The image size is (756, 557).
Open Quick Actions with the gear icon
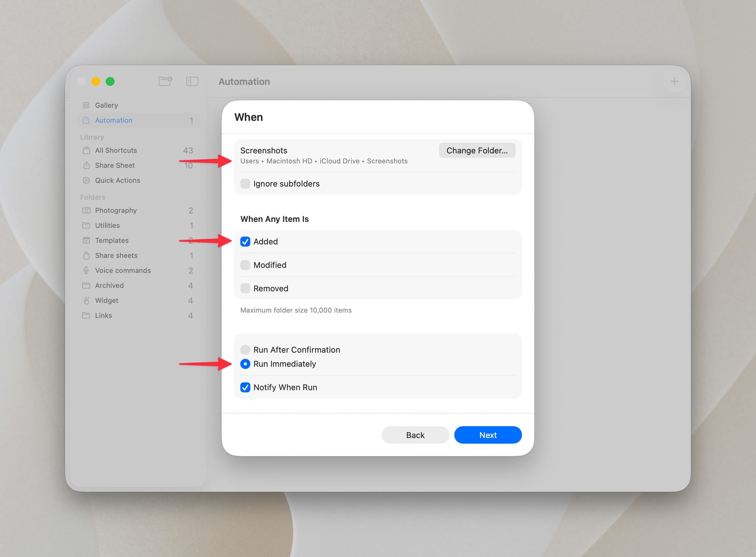pos(86,180)
